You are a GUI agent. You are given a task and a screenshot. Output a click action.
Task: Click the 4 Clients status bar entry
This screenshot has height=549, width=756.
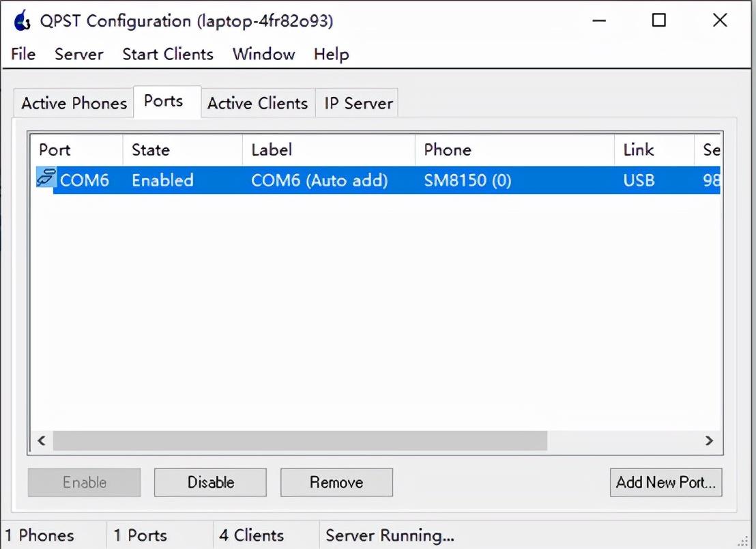pyautogui.click(x=251, y=535)
